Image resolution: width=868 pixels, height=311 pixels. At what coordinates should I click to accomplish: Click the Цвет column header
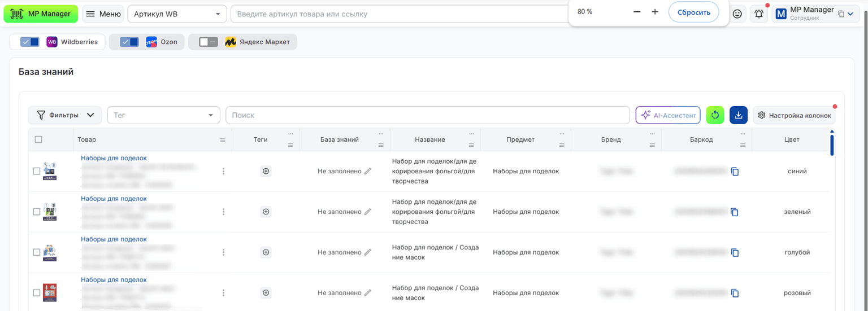tap(792, 139)
